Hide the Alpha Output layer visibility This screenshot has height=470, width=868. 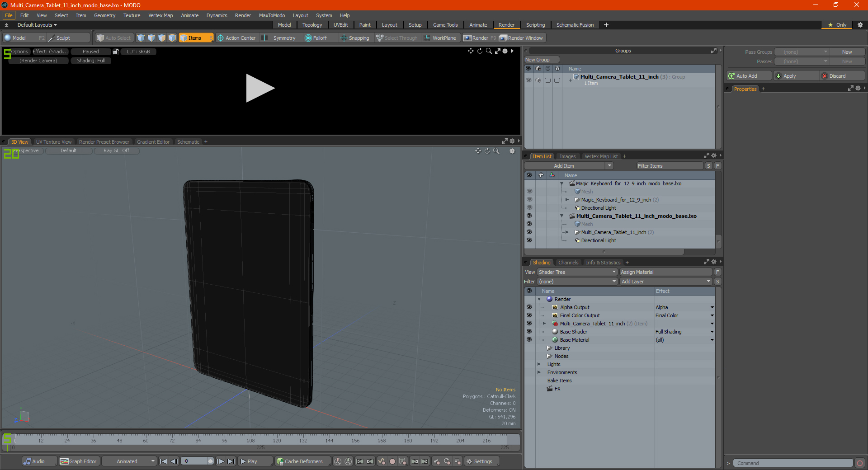pos(529,307)
